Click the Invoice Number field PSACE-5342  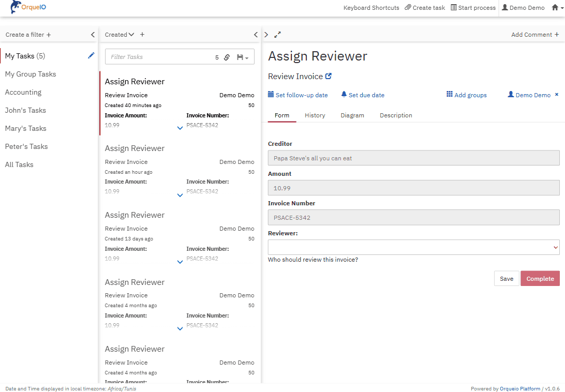tap(414, 217)
